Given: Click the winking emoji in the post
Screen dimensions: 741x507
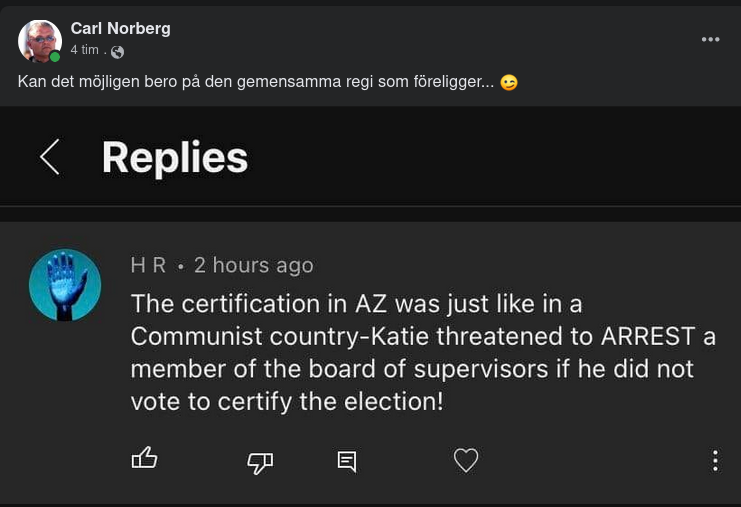Looking at the screenshot, I should tap(509, 82).
